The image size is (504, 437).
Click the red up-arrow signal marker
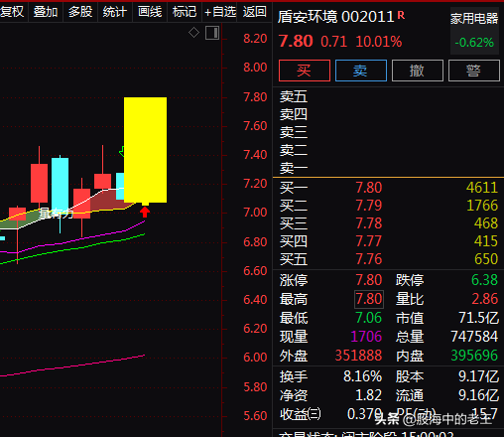145,212
